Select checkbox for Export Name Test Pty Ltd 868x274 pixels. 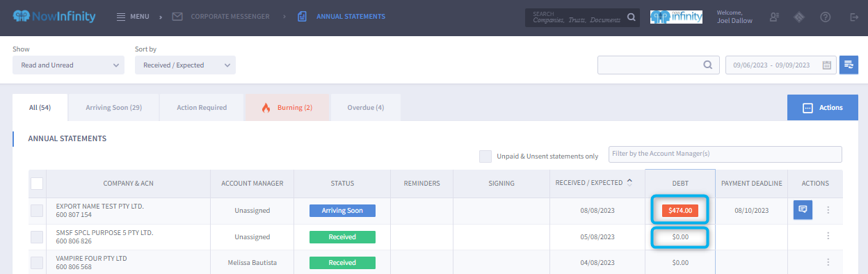[x=37, y=211]
